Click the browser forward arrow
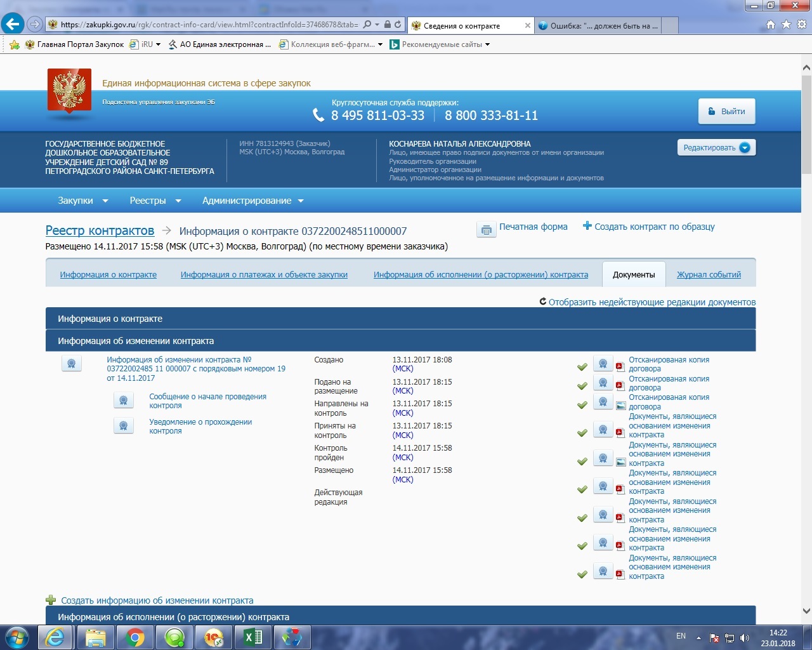 [x=35, y=25]
